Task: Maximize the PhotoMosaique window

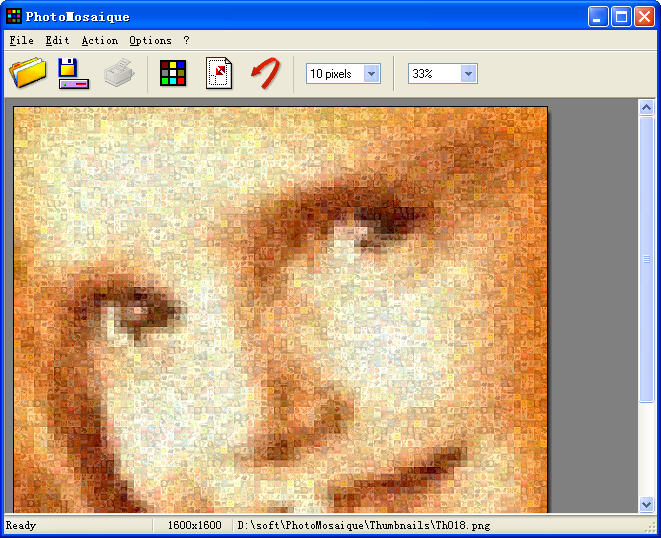Action: point(621,16)
